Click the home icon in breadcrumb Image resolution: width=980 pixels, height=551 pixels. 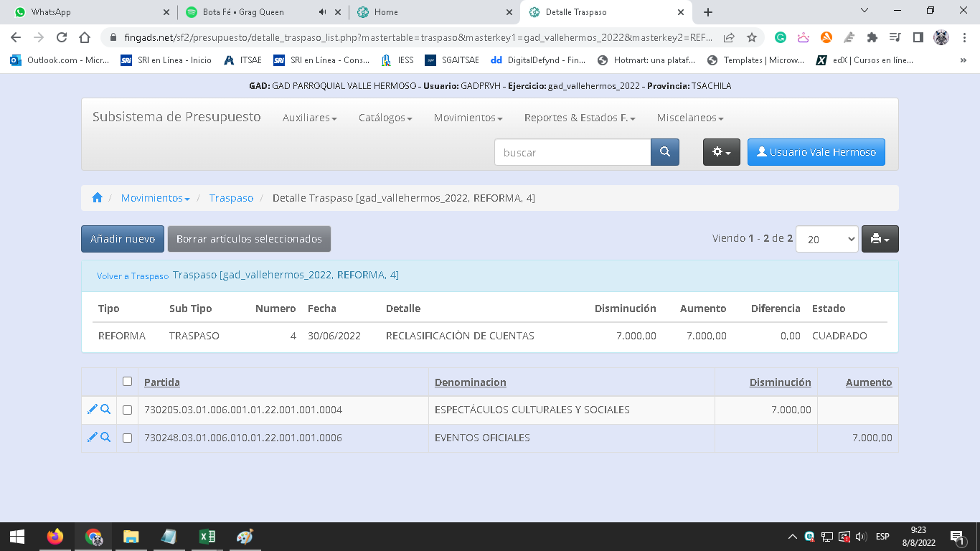coord(97,198)
